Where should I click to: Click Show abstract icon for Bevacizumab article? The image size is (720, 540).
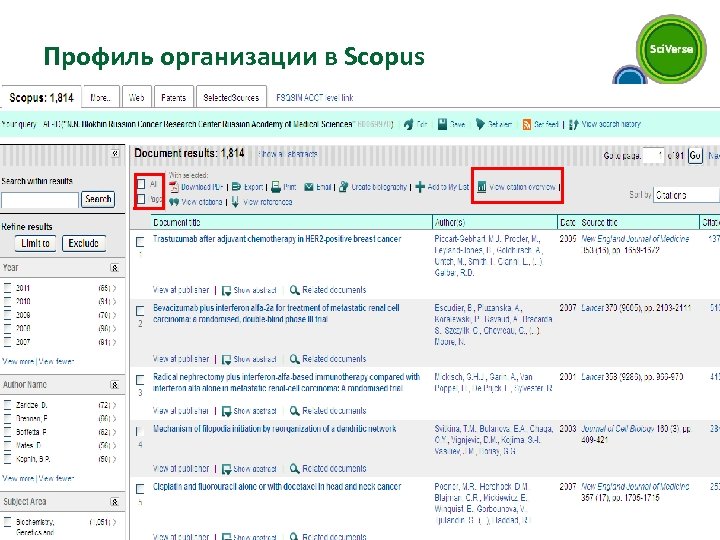(226, 359)
